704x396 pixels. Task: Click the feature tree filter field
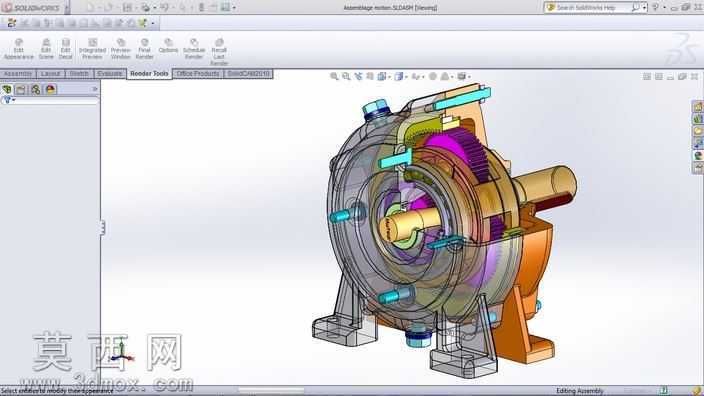pos(50,101)
